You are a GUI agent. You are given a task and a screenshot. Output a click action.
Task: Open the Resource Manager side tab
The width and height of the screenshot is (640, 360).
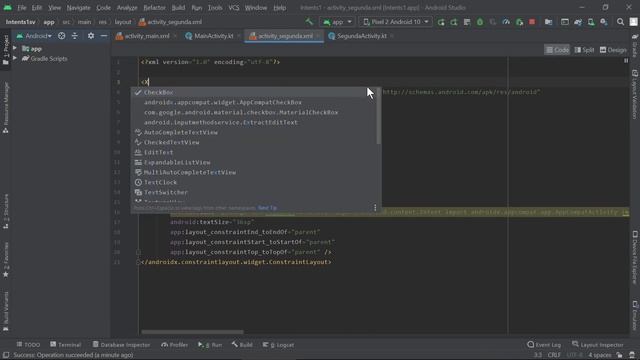pos(6,108)
